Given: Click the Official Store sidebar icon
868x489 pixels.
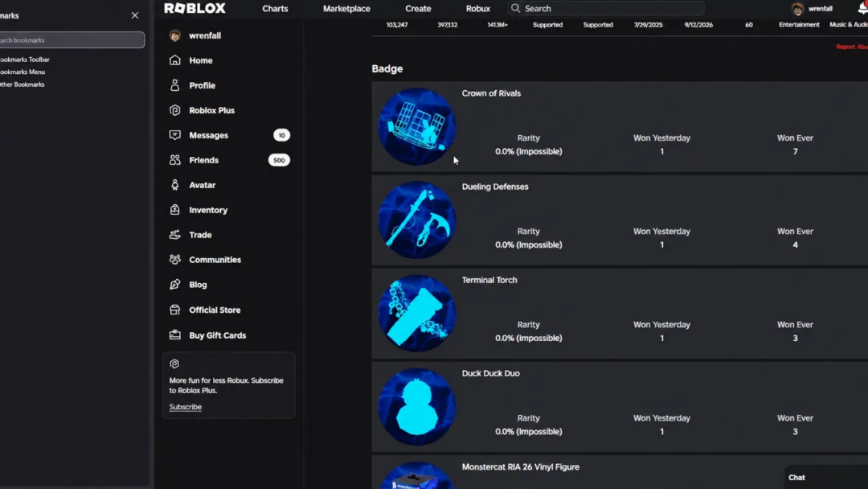Looking at the screenshot, I should [x=175, y=310].
